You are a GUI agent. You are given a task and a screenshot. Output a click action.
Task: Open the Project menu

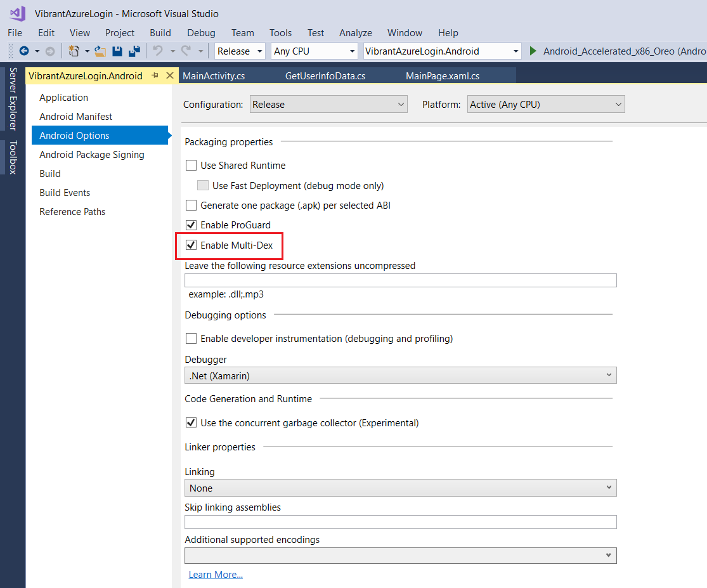coord(119,33)
